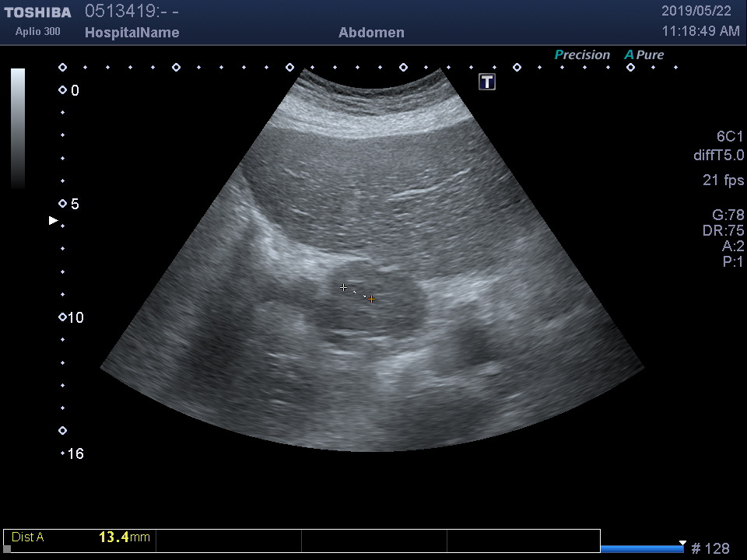Click the T probe orientation marker
This screenshot has height=560, width=747.
pyautogui.click(x=487, y=82)
